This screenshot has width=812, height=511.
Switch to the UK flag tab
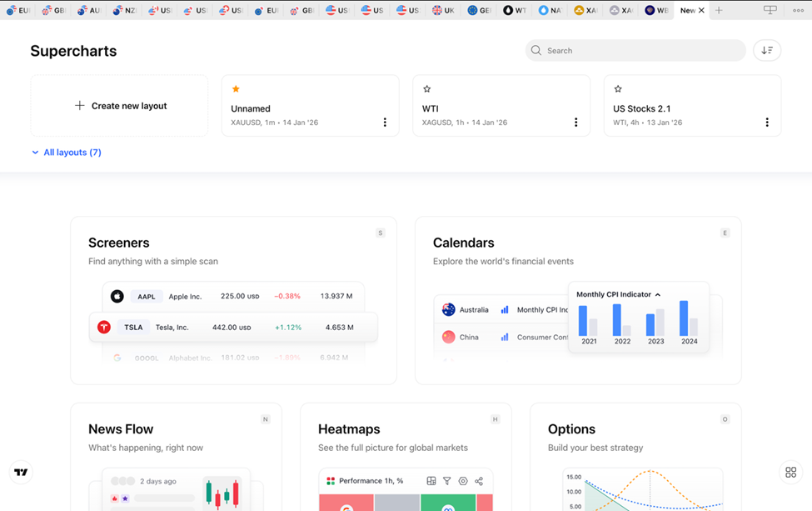tap(443, 10)
